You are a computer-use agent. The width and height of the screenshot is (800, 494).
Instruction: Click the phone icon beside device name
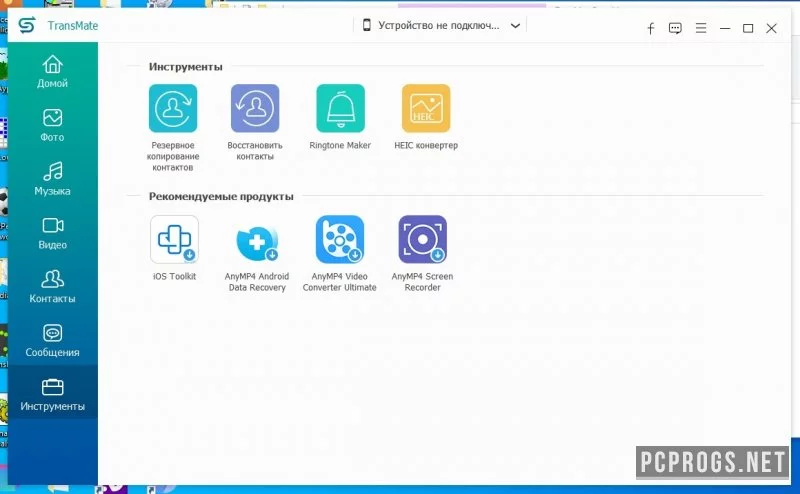pos(366,25)
